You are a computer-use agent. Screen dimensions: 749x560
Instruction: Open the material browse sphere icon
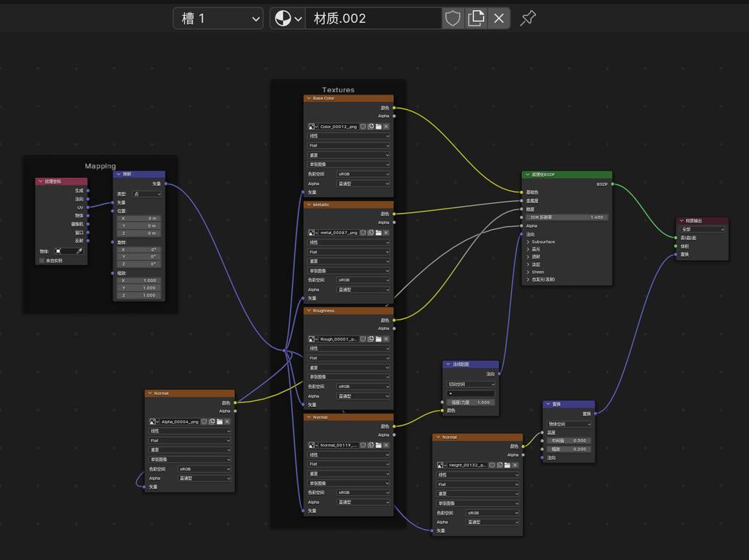(x=288, y=18)
